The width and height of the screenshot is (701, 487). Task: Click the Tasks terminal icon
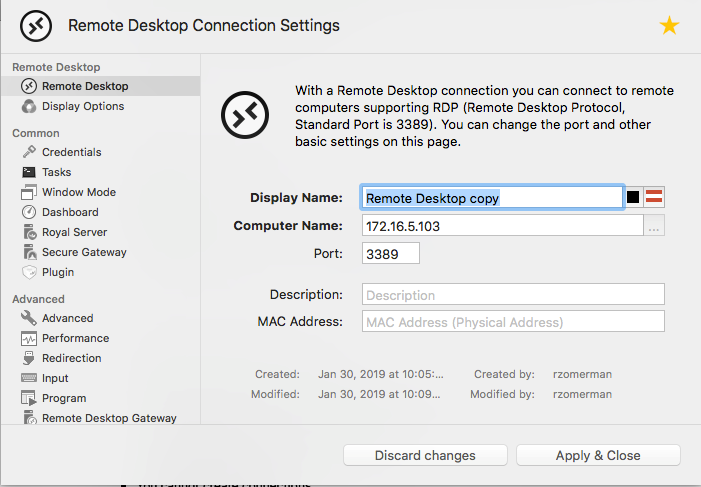pos(29,172)
